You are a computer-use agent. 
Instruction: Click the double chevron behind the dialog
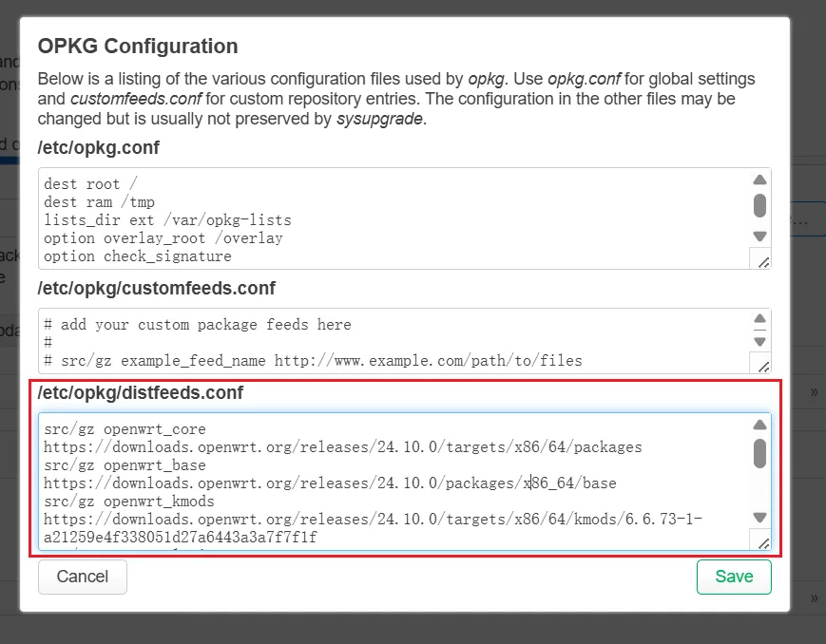click(815, 391)
